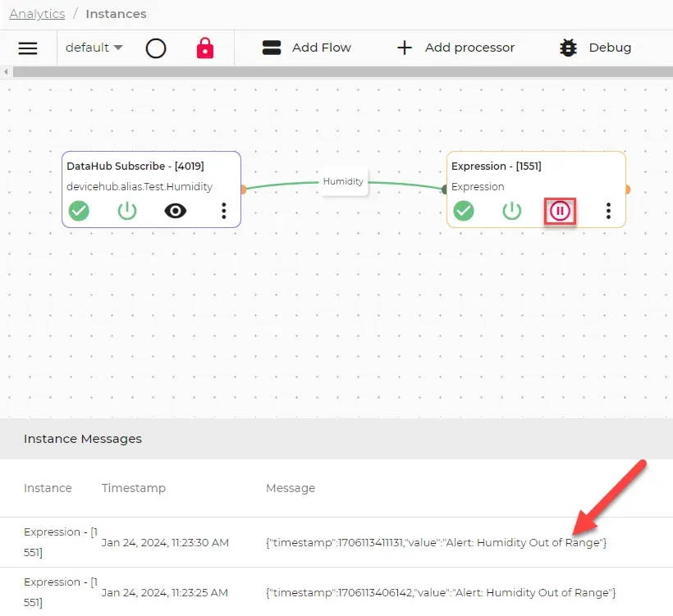Click the circle status icon in toolbar
This screenshot has width=673, height=616.
[x=156, y=48]
